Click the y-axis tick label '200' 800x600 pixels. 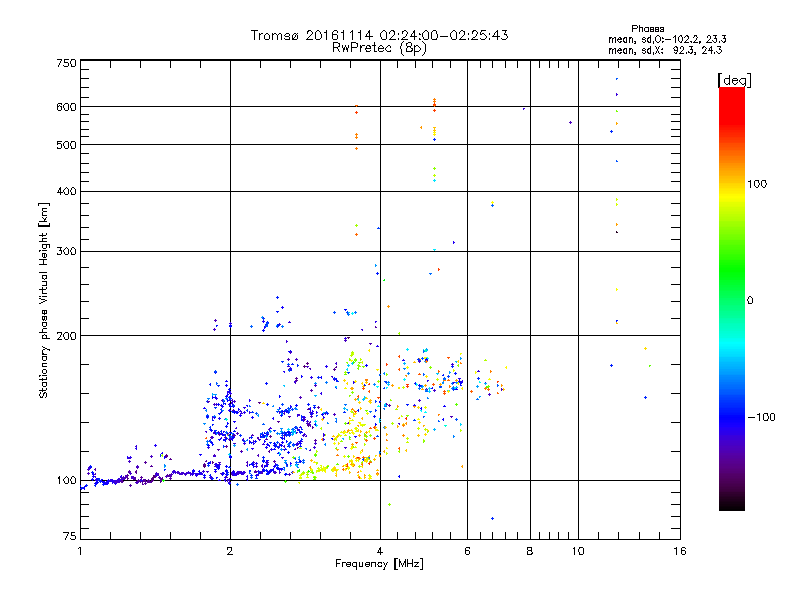point(66,336)
